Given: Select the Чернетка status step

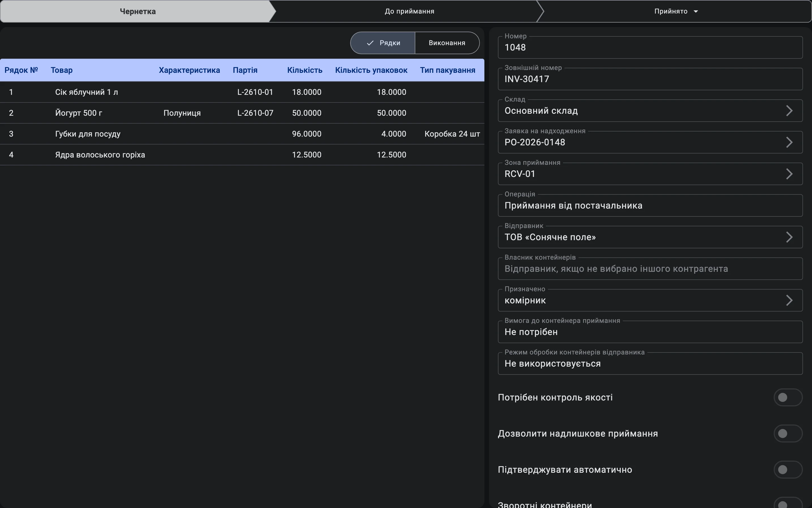Looking at the screenshot, I should pos(138,11).
